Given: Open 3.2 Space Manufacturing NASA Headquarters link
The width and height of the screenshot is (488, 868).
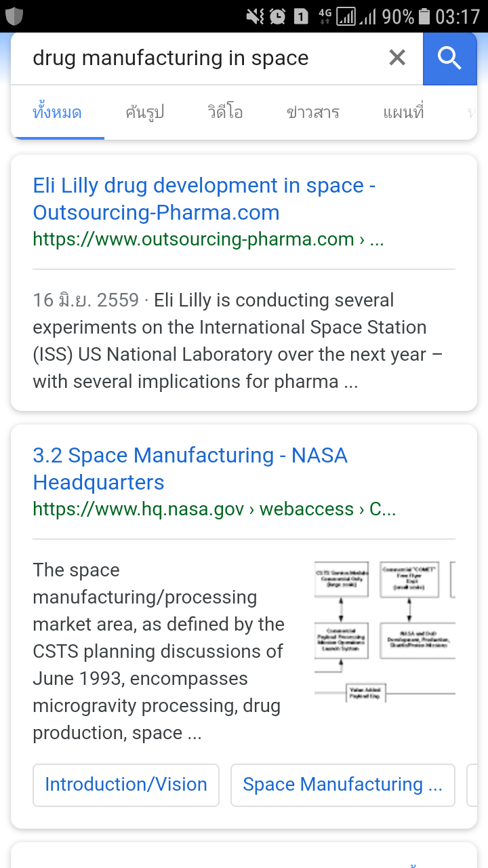Looking at the screenshot, I should 190,469.
